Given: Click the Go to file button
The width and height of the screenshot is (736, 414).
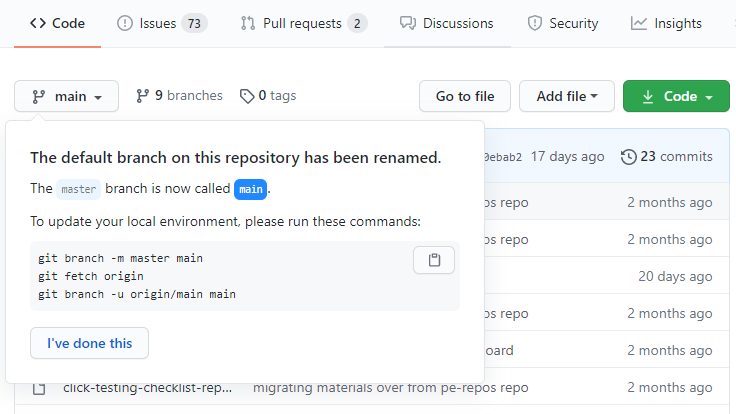Looking at the screenshot, I should (465, 96).
